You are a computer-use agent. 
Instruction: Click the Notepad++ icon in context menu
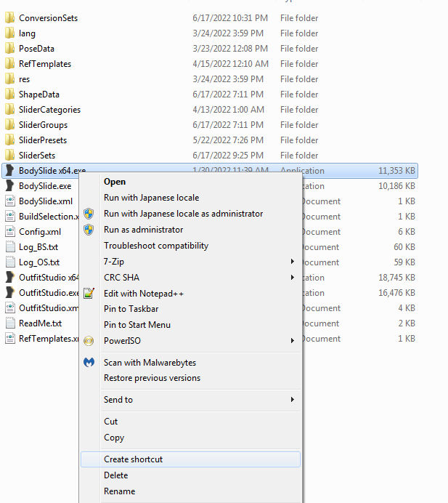pyautogui.click(x=89, y=293)
